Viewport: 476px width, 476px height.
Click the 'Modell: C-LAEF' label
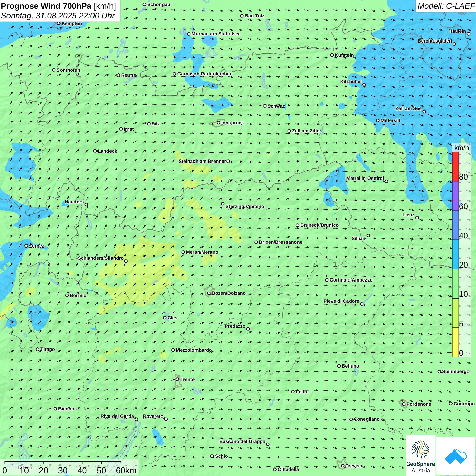446,6
